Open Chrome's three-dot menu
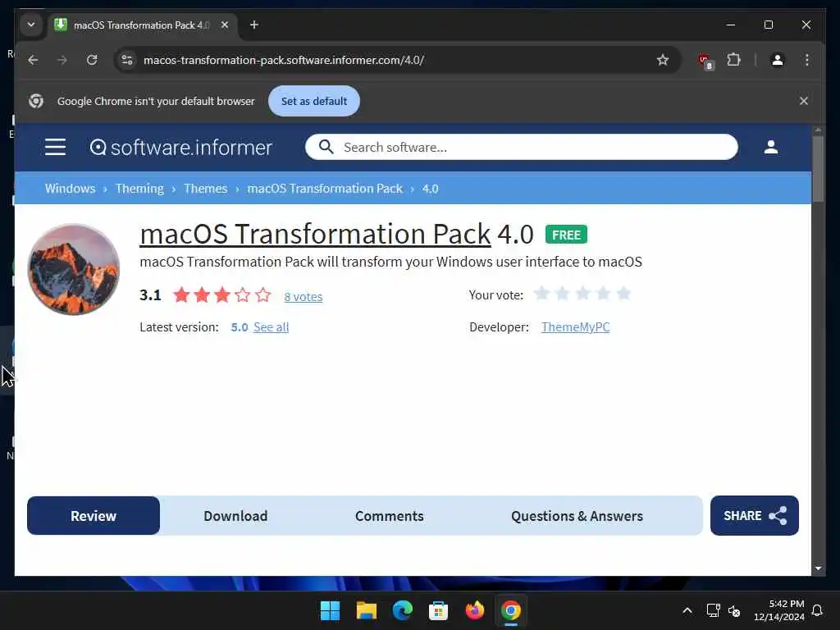Image resolution: width=840 pixels, height=630 pixels. [807, 60]
